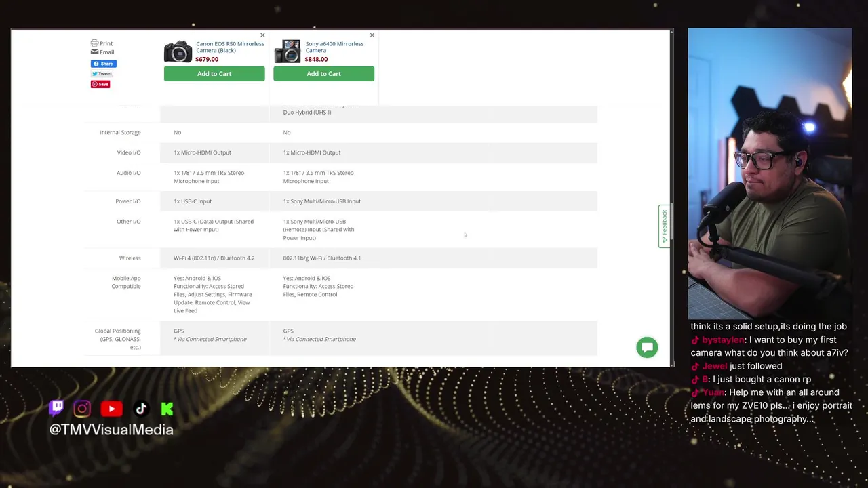Add the Canon EOS R50 to cart
The height and width of the screenshot is (488, 868).
(x=214, y=74)
